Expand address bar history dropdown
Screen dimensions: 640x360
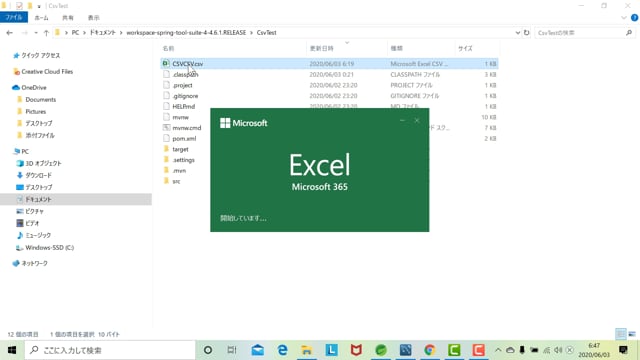[518, 33]
